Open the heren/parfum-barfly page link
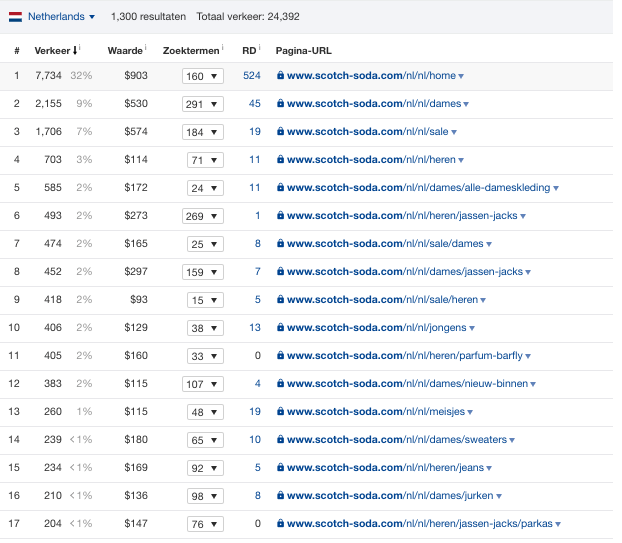 pyautogui.click(x=405, y=355)
